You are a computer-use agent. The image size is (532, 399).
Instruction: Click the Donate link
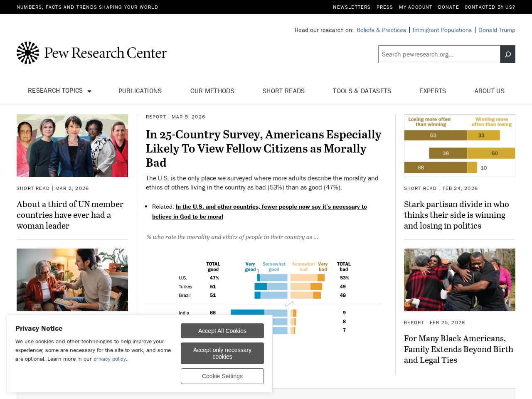(448, 7)
